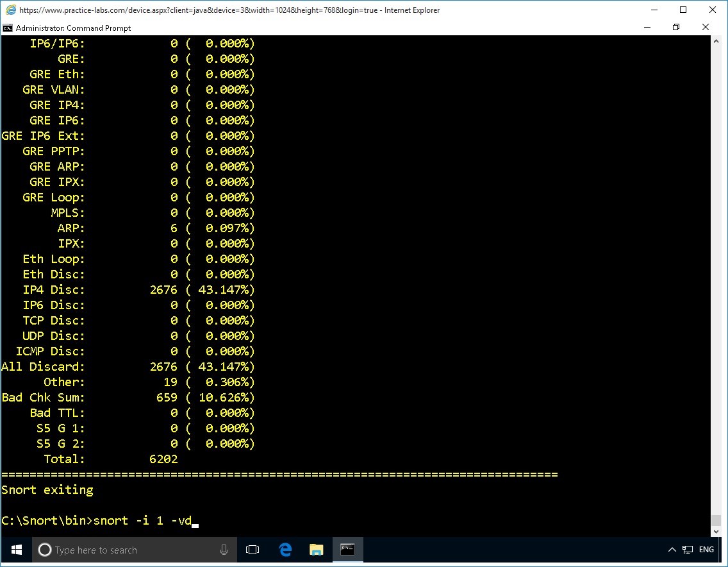Click the microphone icon in search box

(224, 550)
